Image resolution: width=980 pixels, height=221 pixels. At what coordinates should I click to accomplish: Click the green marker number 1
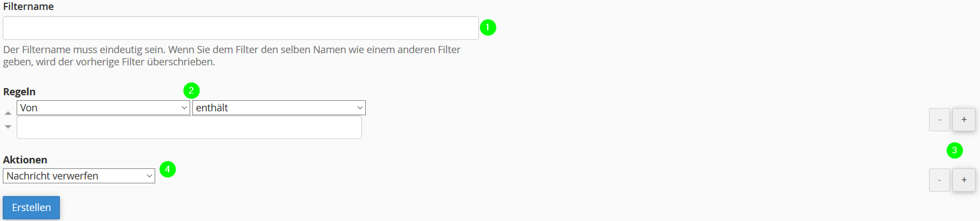pos(488,27)
